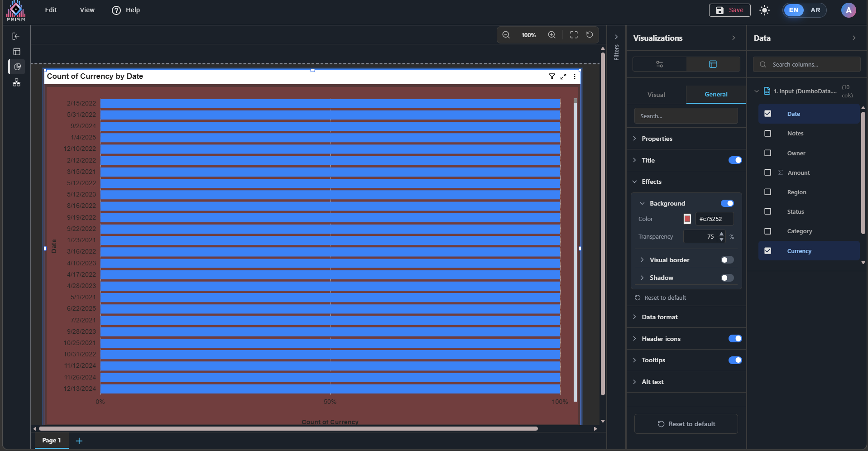Expand the Data format section
This screenshot has width=868, height=451.
(x=659, y=317)
